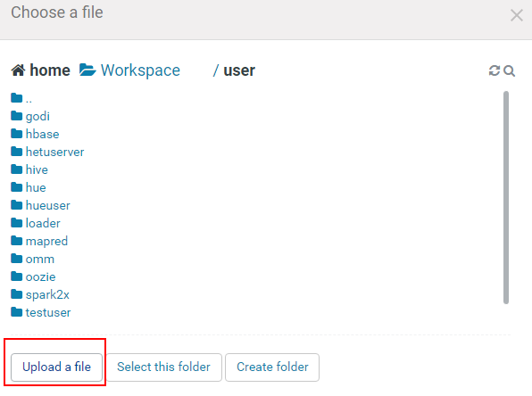Open the testuser folder
Image resolution: width=532 pixels, height=396 pixels.
pos(48,312)
